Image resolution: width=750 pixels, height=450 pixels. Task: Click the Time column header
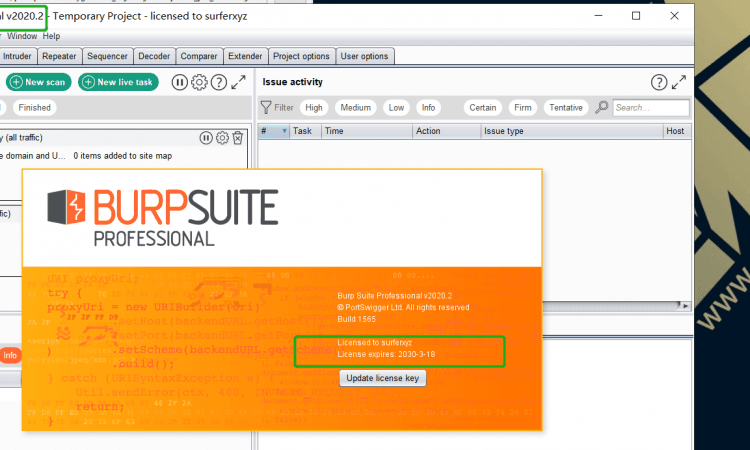[366, 131]
